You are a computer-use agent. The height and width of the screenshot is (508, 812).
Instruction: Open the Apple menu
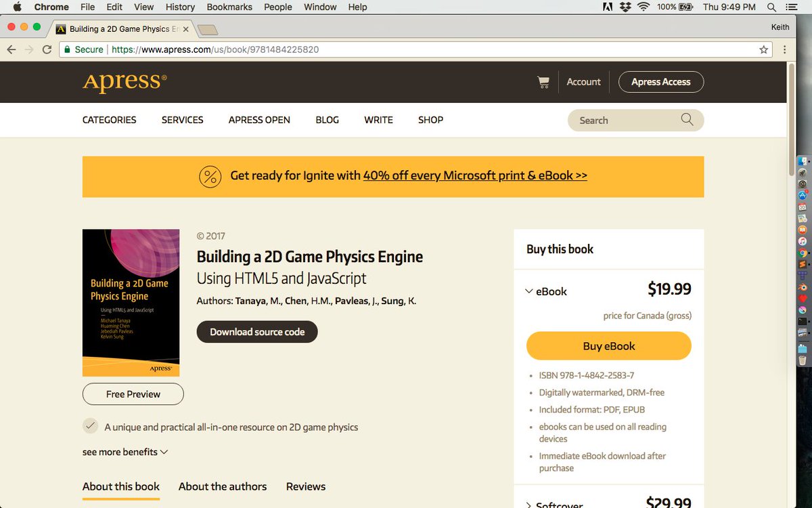pyautogui.click(x=18, y=7)
